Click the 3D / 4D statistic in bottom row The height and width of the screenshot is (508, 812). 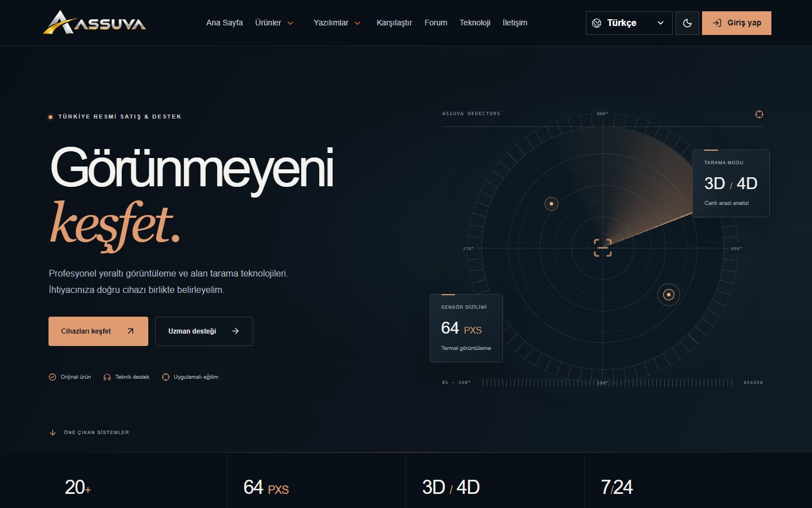pos(451,487)
